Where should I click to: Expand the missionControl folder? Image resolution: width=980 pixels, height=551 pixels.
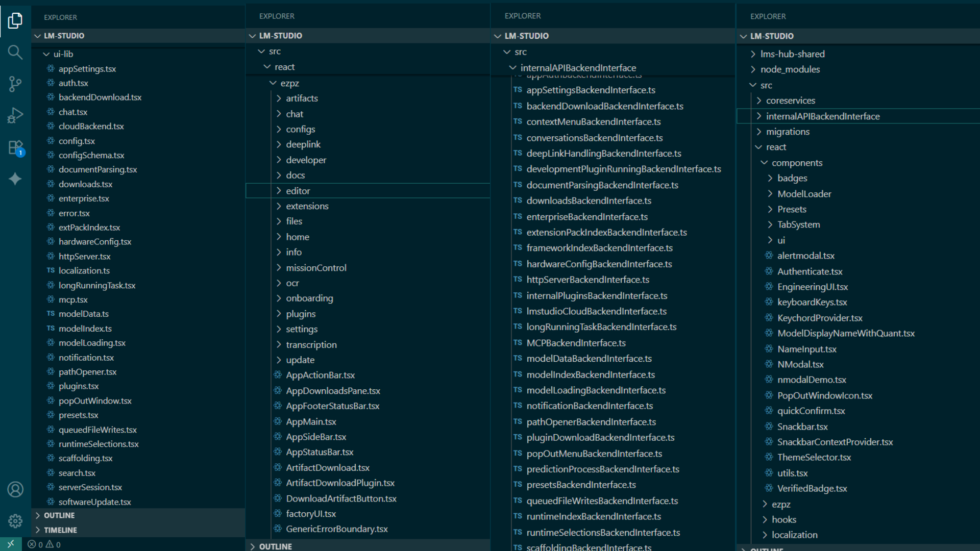[x=316, y=268]
